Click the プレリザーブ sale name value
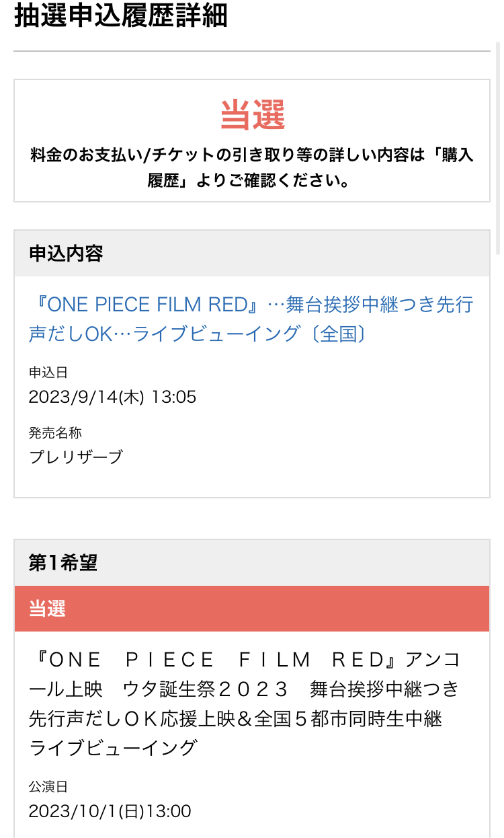This screenshot has width=504, height=838. (x=76, y=457)
